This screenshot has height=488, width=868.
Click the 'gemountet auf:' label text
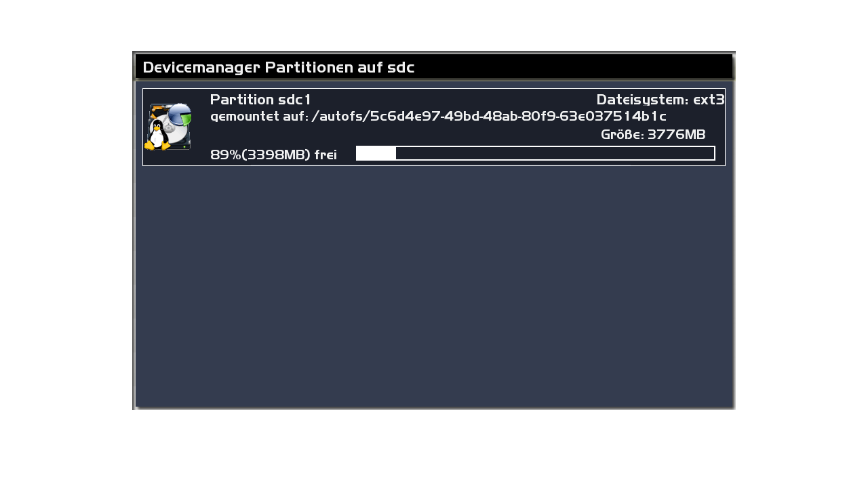click(260, 117)
